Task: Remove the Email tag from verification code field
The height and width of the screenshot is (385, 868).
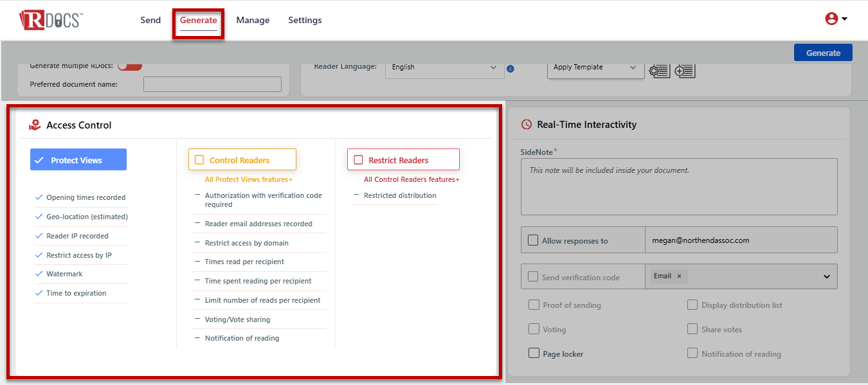Action: click(679, 276)
